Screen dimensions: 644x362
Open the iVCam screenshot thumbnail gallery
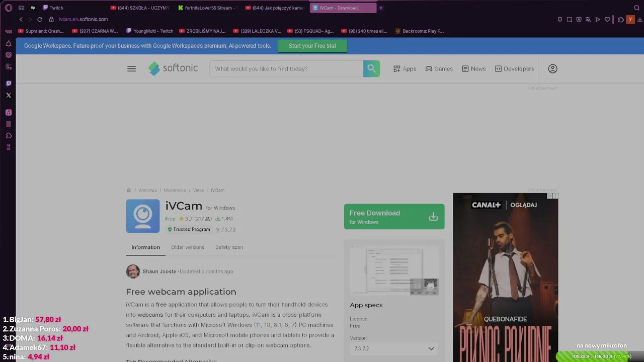pos(394,270)
